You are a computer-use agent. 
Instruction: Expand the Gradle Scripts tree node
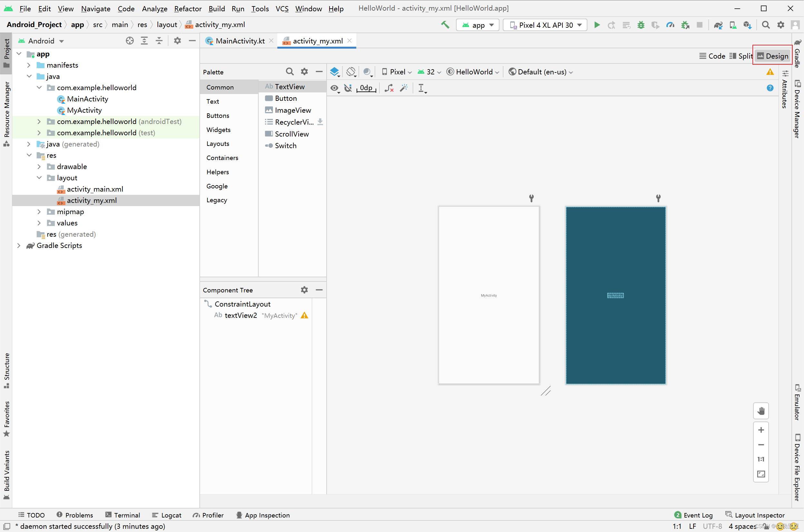click(19, 245)
